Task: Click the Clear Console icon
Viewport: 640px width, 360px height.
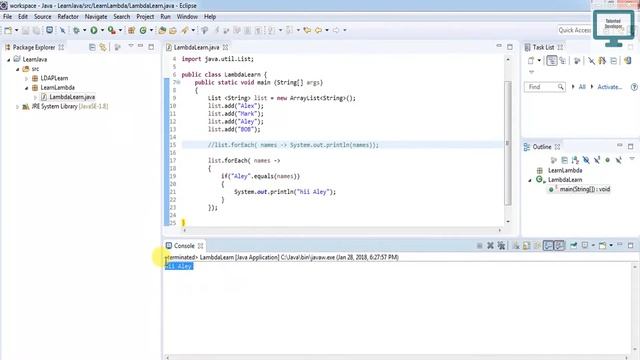Action: [516, 246]
